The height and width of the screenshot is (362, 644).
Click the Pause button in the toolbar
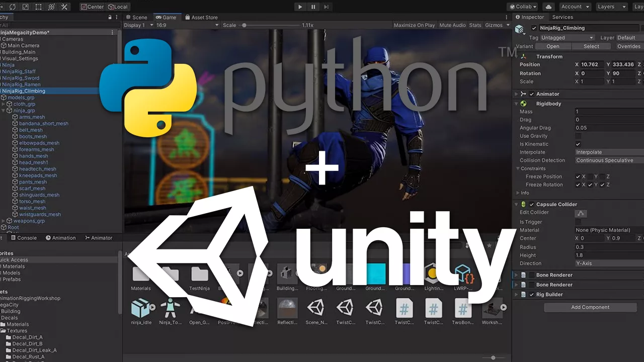tap(313, 7)
